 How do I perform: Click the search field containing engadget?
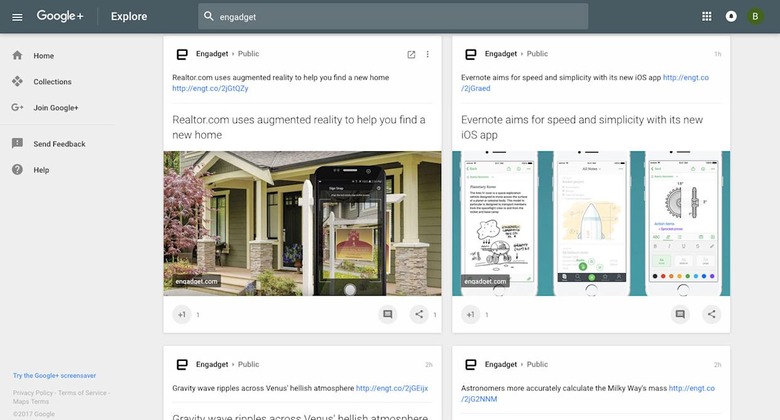400,17
